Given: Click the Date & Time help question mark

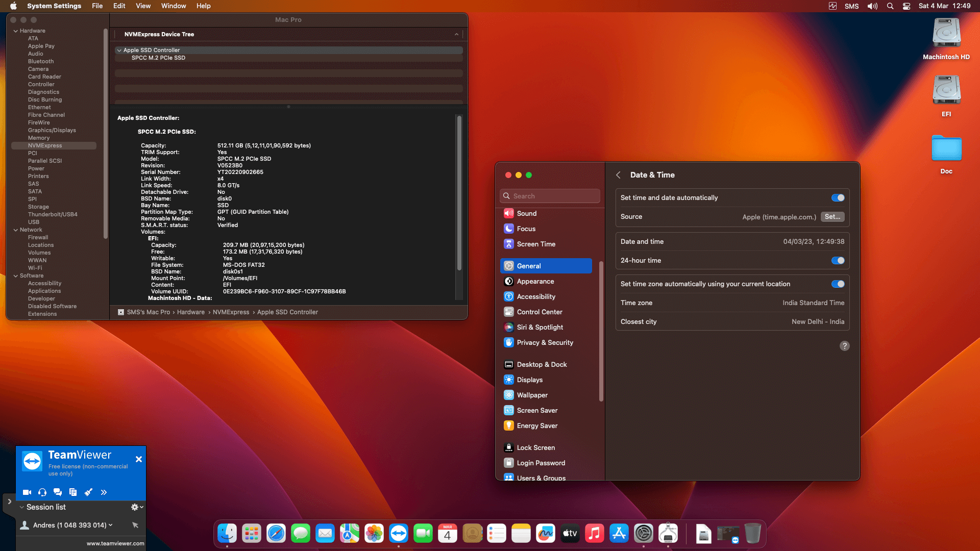Looking at the screenshot, I should [844, 346].
